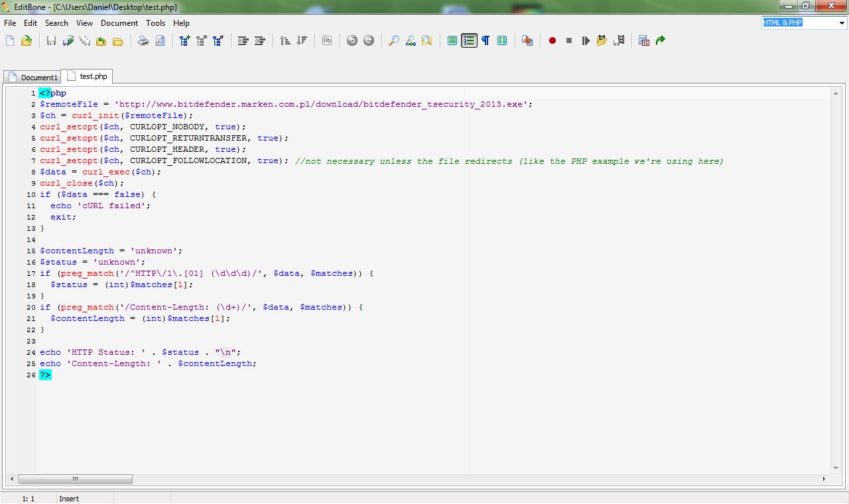Start macro recording with the red circle

pos(553,40)
